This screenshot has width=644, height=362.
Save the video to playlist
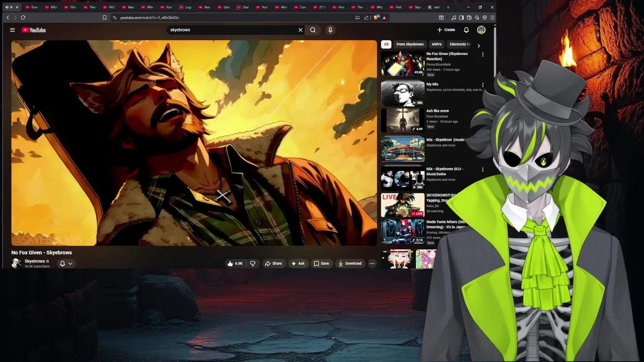[321, 263]
